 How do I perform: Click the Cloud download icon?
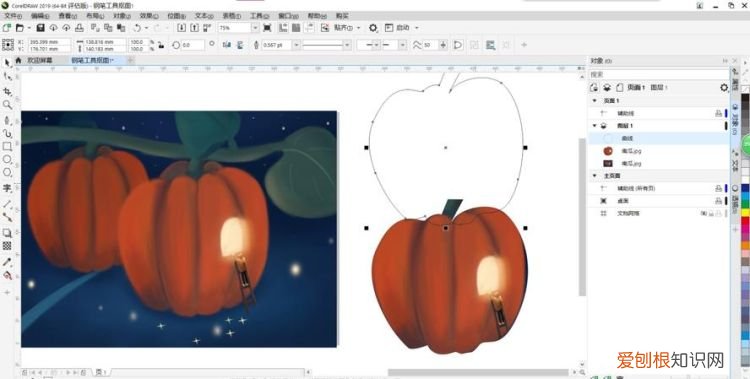click(54, 28)
